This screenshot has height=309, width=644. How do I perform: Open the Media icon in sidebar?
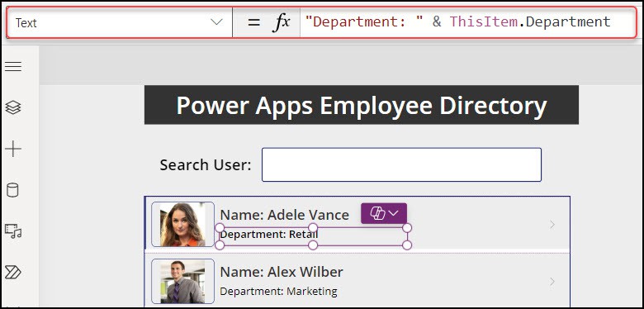pos(13,231)
